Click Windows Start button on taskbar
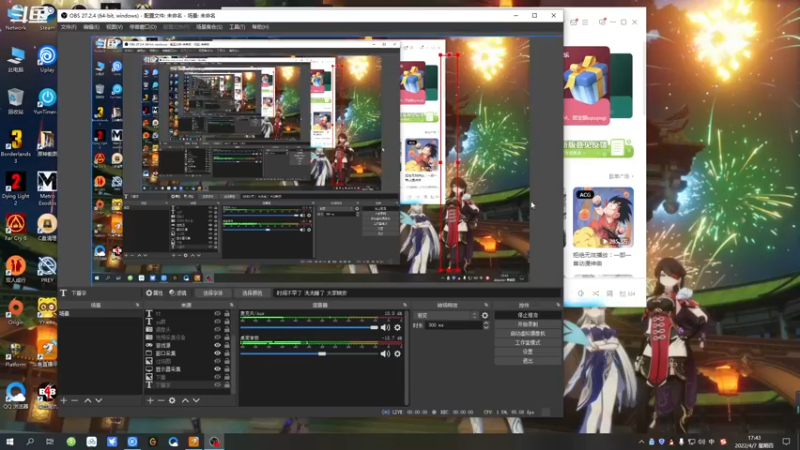The image size is (800, 450). click(10, 441)
